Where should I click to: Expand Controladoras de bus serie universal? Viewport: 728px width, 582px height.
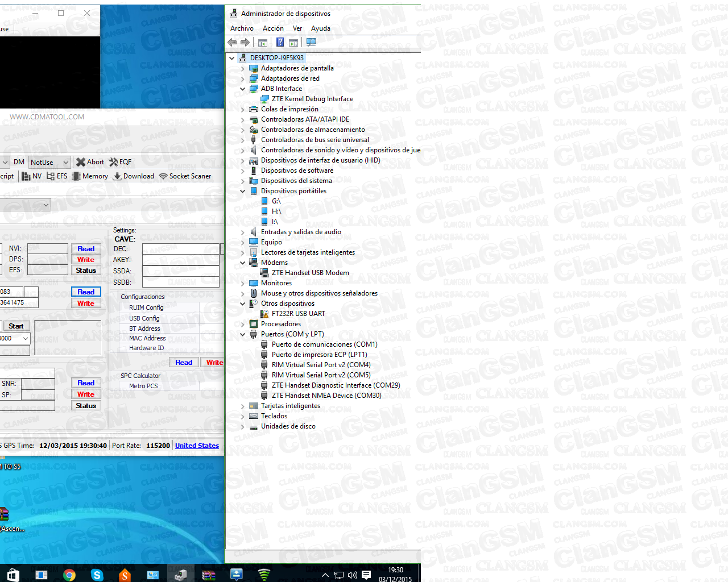pyautogui.click(x=243, y=140)
